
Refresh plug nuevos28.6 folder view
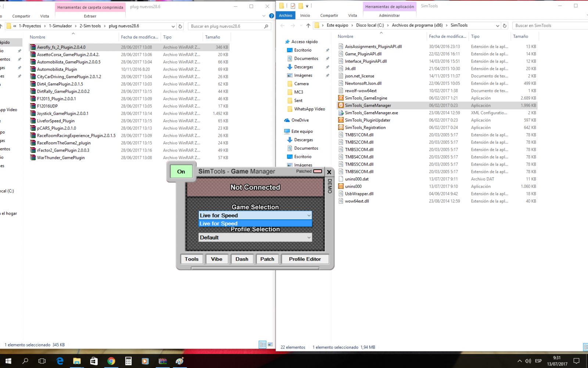pyautogui.click(x=180, y=26)
